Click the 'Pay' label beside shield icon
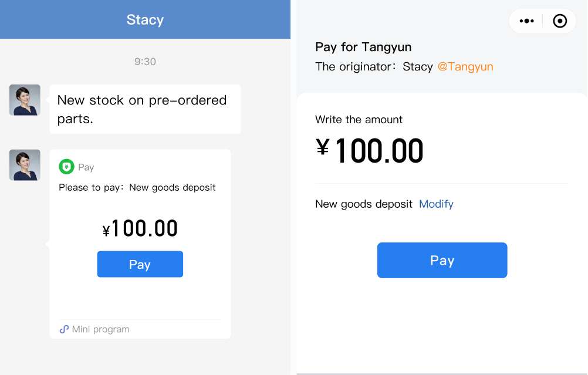 [x=86, y=167]
